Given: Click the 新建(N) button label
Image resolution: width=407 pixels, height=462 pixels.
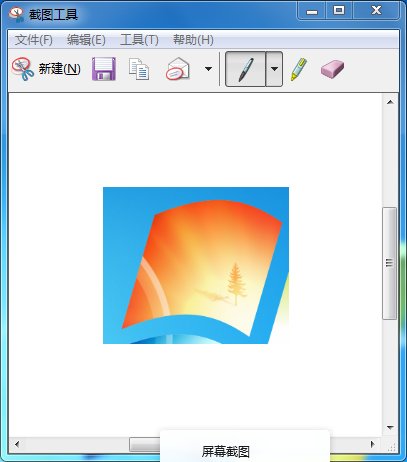Looking at the screenshot, I should pyautogui.click(x=59, y=69).
